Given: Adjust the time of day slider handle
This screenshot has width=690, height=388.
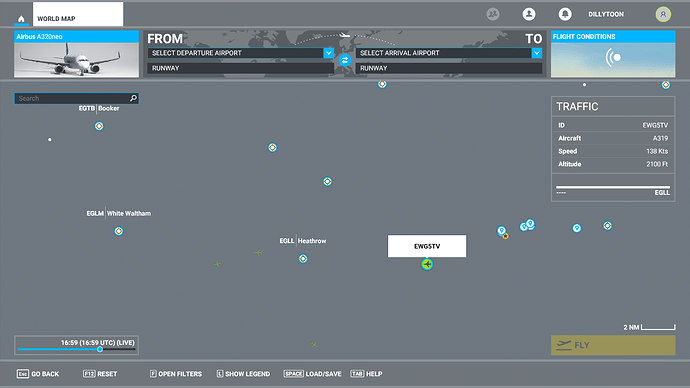Looking at the screenshot, I should (x=100, y=349).
